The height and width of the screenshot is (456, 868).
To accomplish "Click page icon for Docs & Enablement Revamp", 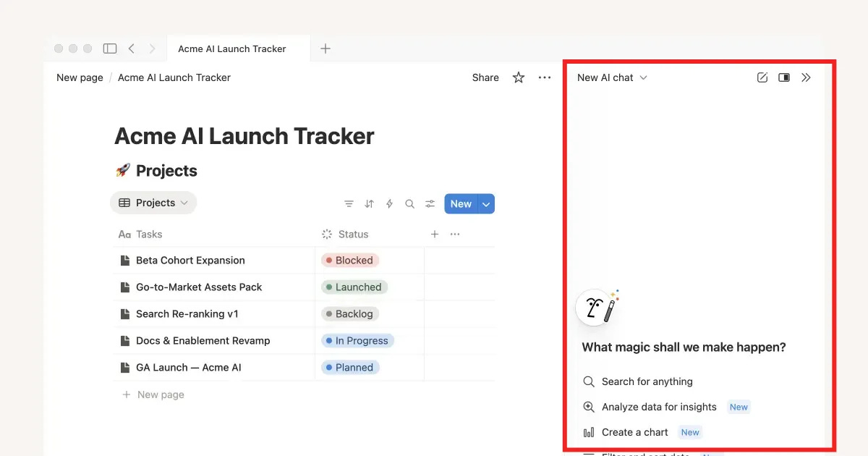I will coord(125,341).
